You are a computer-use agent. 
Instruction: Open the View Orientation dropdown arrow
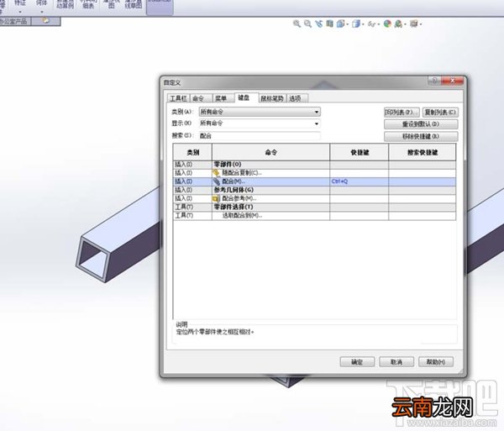347,24
